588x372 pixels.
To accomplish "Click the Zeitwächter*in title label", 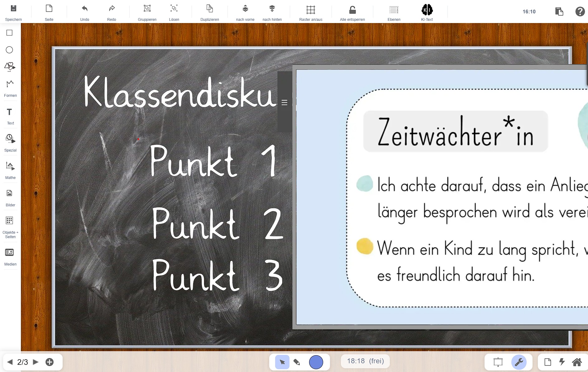I will [x=456, y=131].
